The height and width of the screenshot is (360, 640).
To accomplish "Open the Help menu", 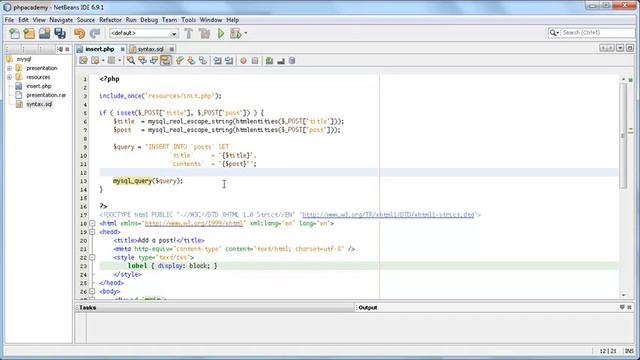I will click(232, 20).
